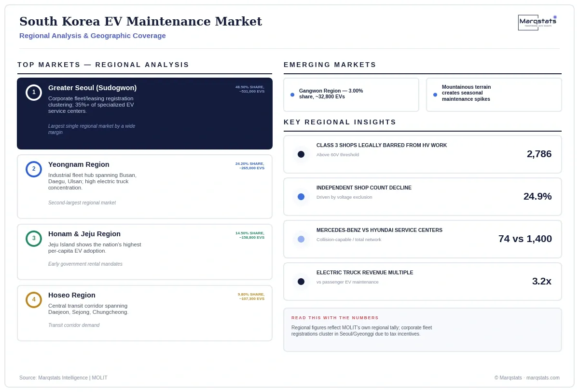Click the Emerging Markets heading
The width and height of the screenshot is (579, 392).
pyautogui.click(x=330, y=65)
